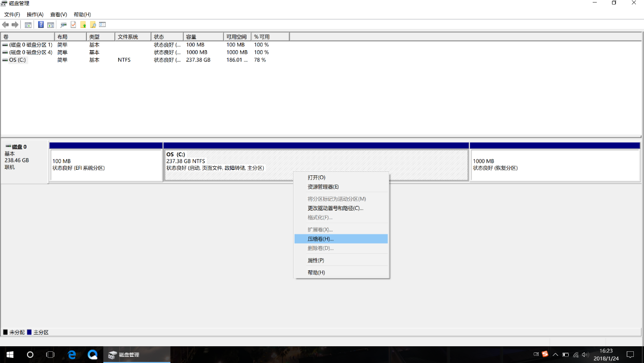Show hidden system tray icons
This screenshot has height=363, width=644.
[x=555, y=354]
